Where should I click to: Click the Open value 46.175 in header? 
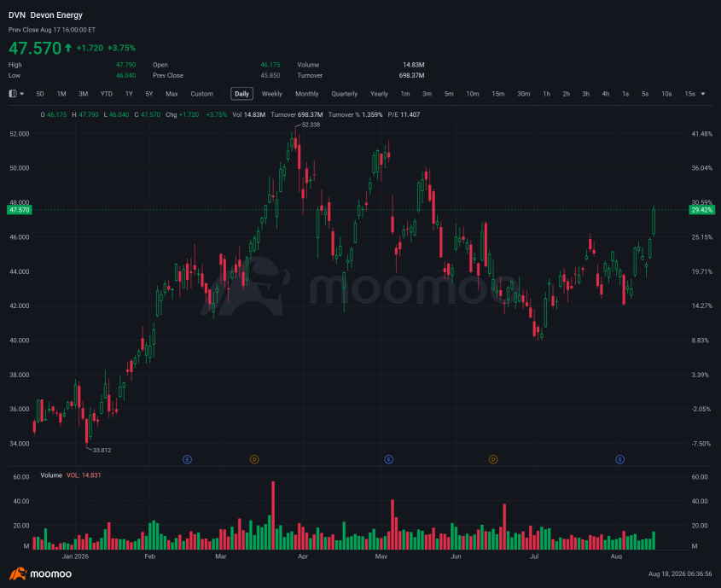click(270, 65)
